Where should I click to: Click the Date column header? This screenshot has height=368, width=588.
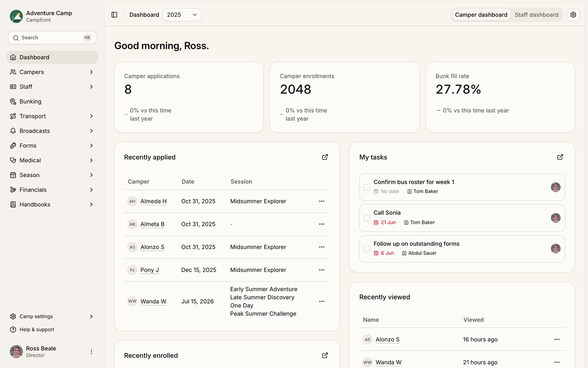(x=188, y=182)
